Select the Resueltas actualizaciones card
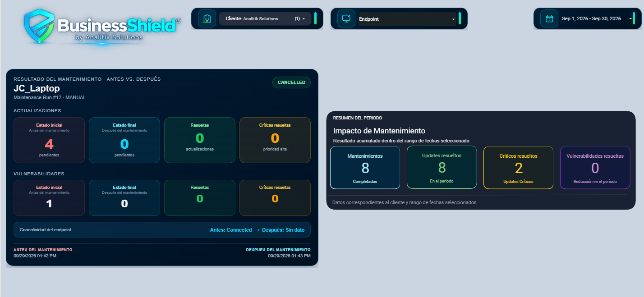 (200, 140)
